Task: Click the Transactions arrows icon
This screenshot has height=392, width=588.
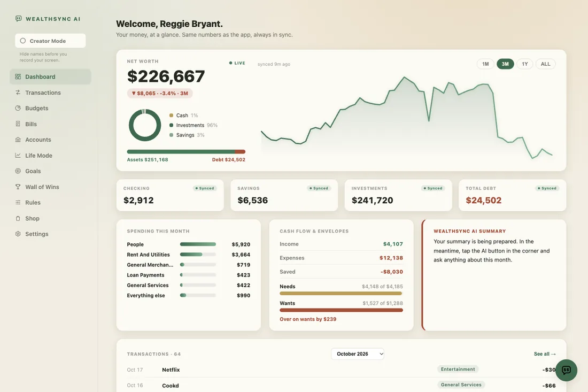Action: pyautogui.click(x=18, y=93)
